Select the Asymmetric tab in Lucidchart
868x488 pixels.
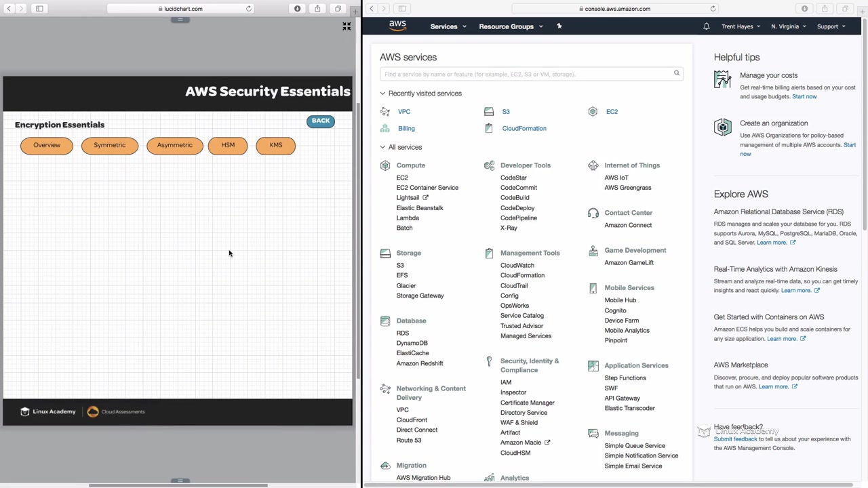(x=175, y=146)
